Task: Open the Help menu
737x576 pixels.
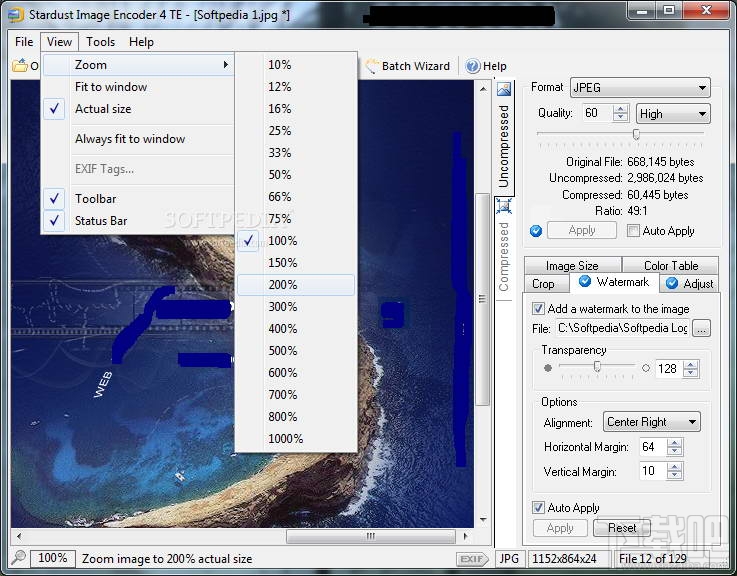Action: 141,42
